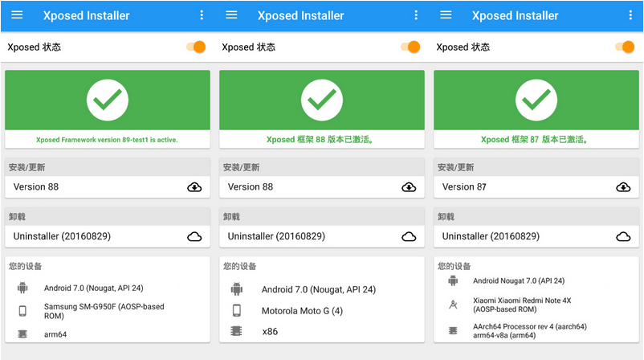Viewport: 644px width, 360px height.
Task: Click uninstaller cloud icon on Motorola screen
Action: (x=409, y=237)
